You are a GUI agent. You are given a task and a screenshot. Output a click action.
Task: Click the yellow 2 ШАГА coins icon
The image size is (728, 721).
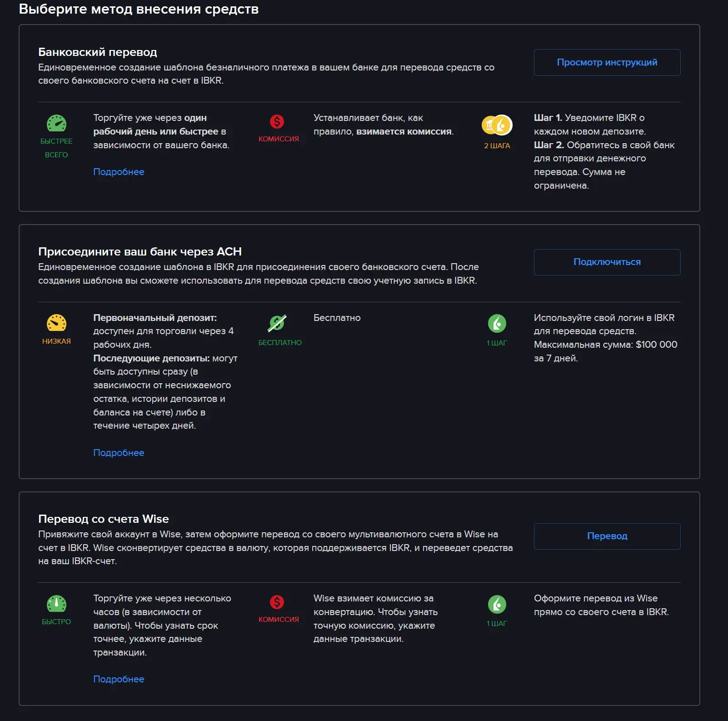pyautogui.click(x=497, y=125)
